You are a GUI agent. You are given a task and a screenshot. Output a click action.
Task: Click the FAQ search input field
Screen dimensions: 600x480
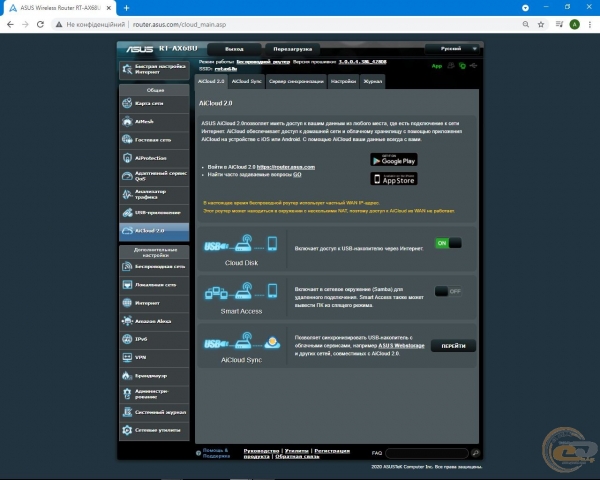(427, 453)
